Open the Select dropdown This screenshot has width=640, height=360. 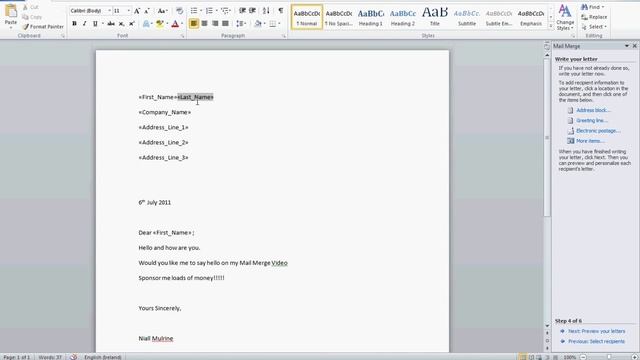click(x=594, y=27)
